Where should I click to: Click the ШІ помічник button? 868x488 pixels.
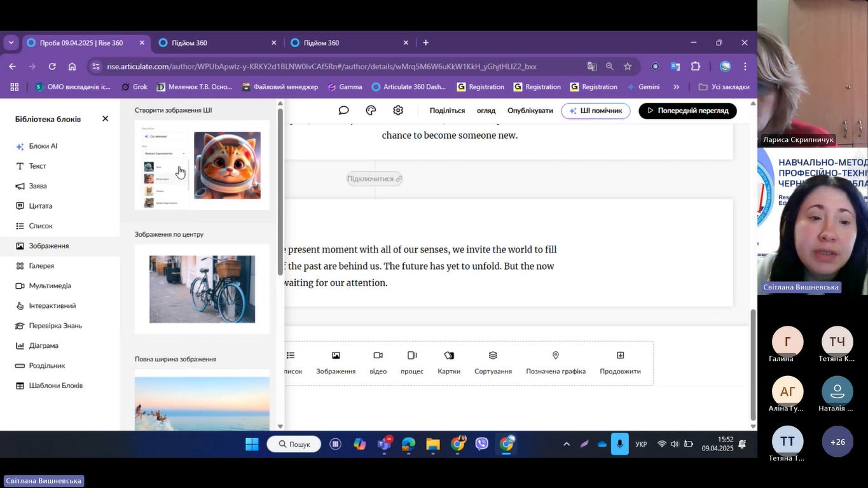click(x=595, y=111)
